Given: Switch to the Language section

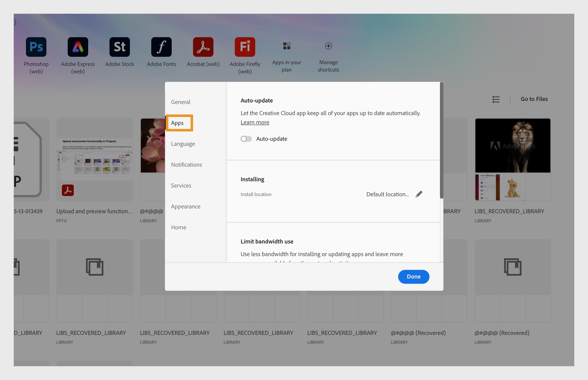Looking at the screenshot, I should (x=183, y=144).
